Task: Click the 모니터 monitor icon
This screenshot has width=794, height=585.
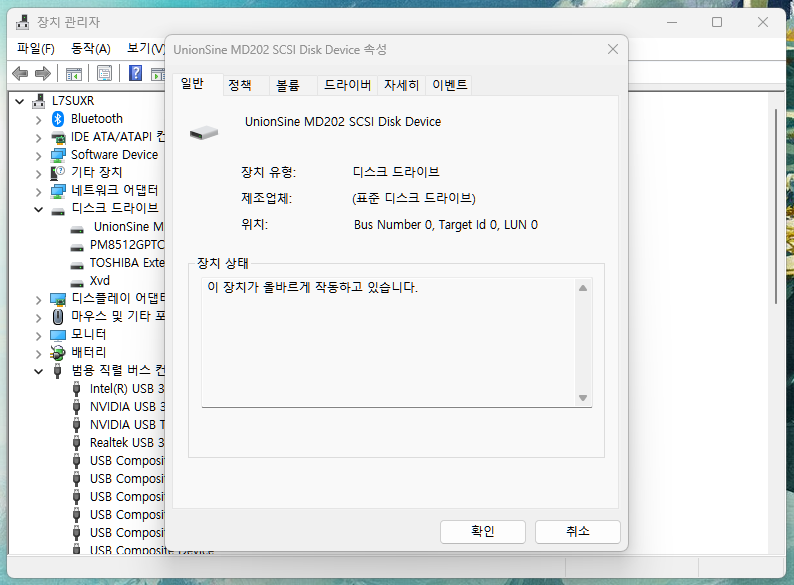Action: point(58,335)
